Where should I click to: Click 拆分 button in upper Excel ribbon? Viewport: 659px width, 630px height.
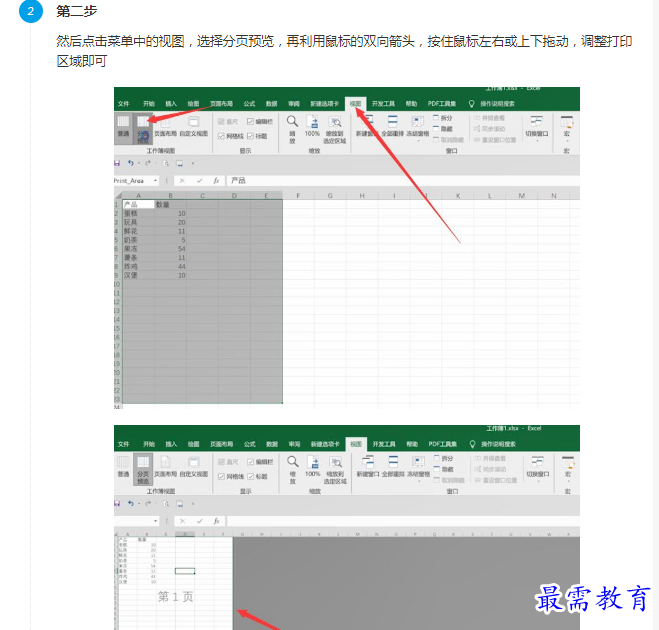[443, 118]
